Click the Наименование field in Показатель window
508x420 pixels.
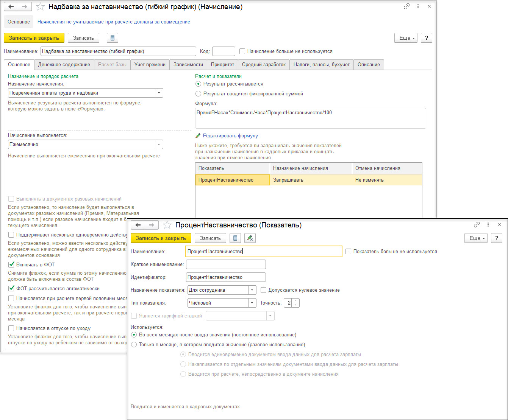[264, 251]
